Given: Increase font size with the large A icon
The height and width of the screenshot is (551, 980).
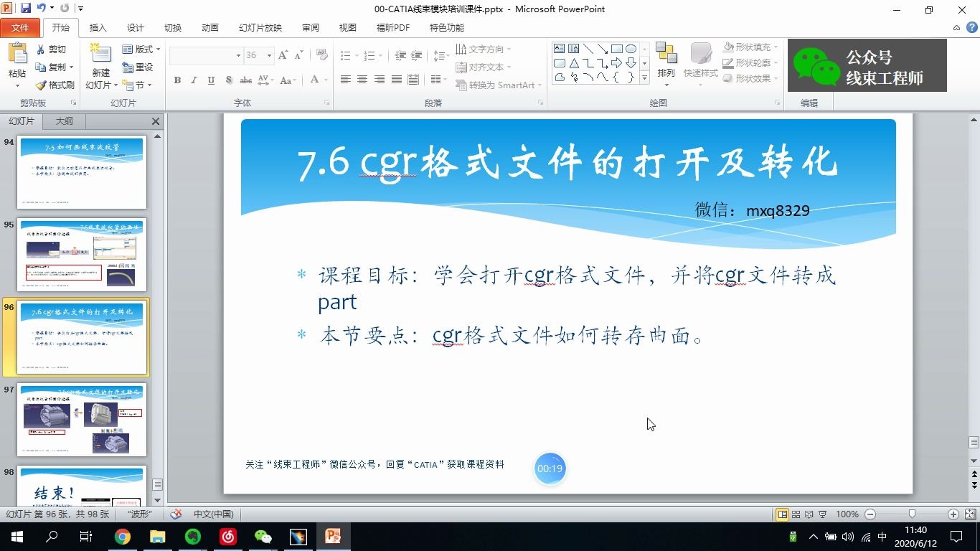Looking at the screenshot, I should coord(283,55).
